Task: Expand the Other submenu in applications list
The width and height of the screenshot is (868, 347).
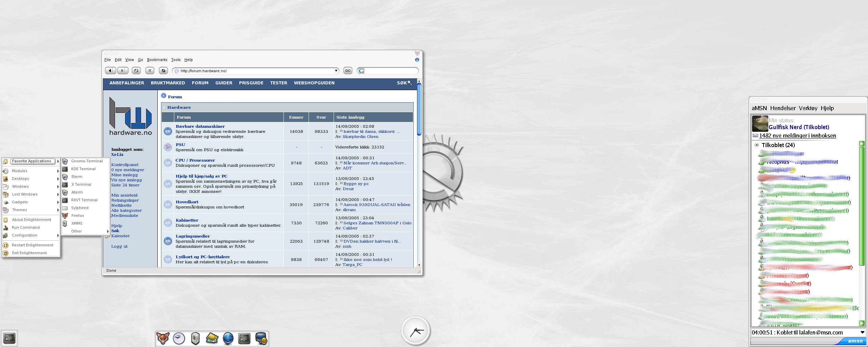Action: 86,231
